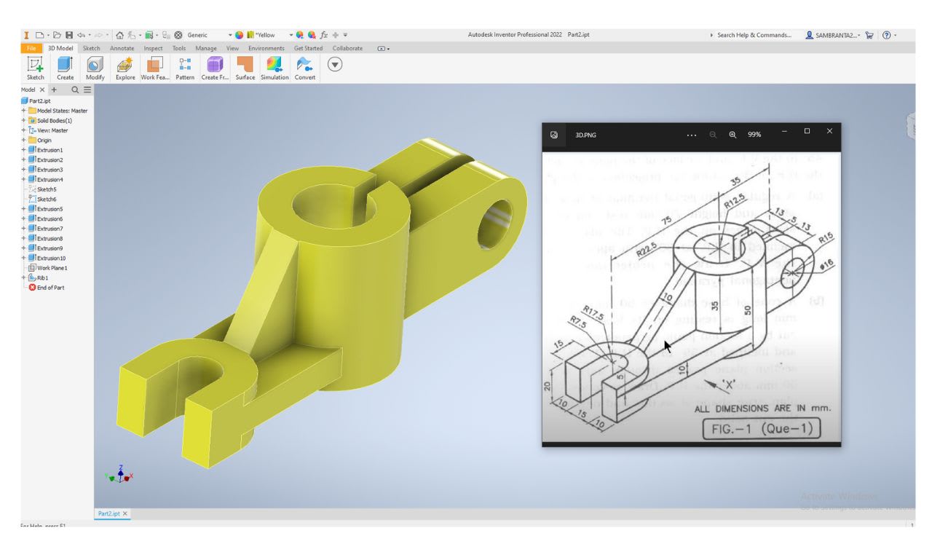
Task: Select End of Part marker
Action: 51,288
